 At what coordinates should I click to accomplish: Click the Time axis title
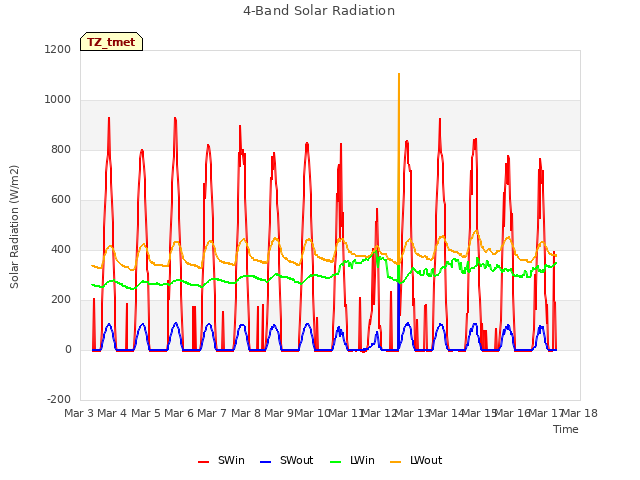[x=566, y=429]
